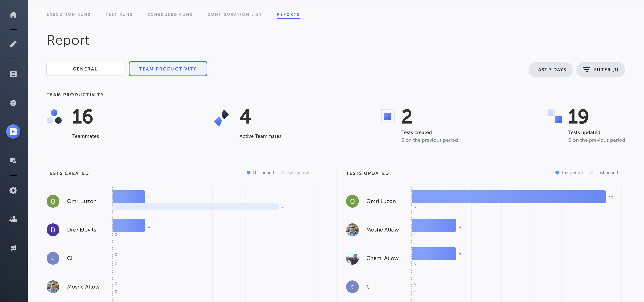Image resolution: width=644 pixels, height=302 pixels.
Task: Toggle This period legend in Tests Created
Action: click(260, 173)
